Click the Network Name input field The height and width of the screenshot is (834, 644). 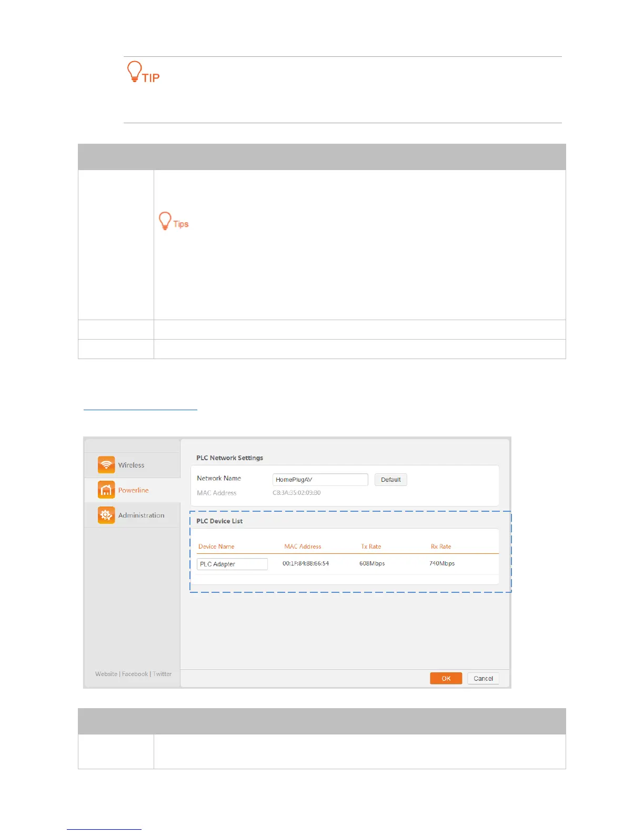(320, 480)
